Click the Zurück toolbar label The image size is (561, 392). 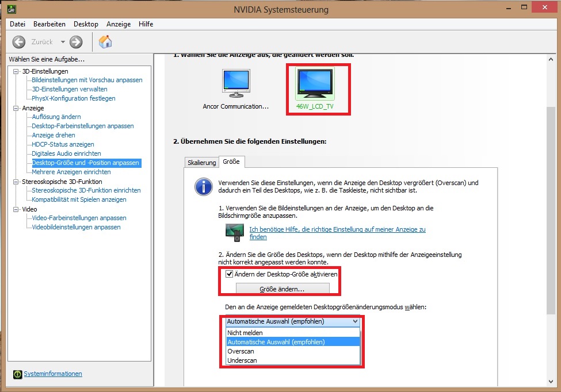click(42, 42)
